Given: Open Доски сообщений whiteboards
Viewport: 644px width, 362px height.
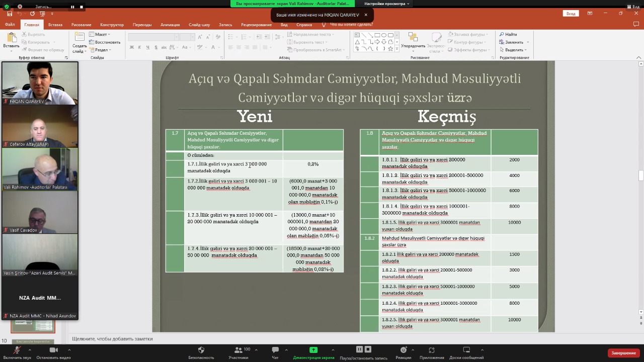Looking at the screenshot, I should (466, 350).
